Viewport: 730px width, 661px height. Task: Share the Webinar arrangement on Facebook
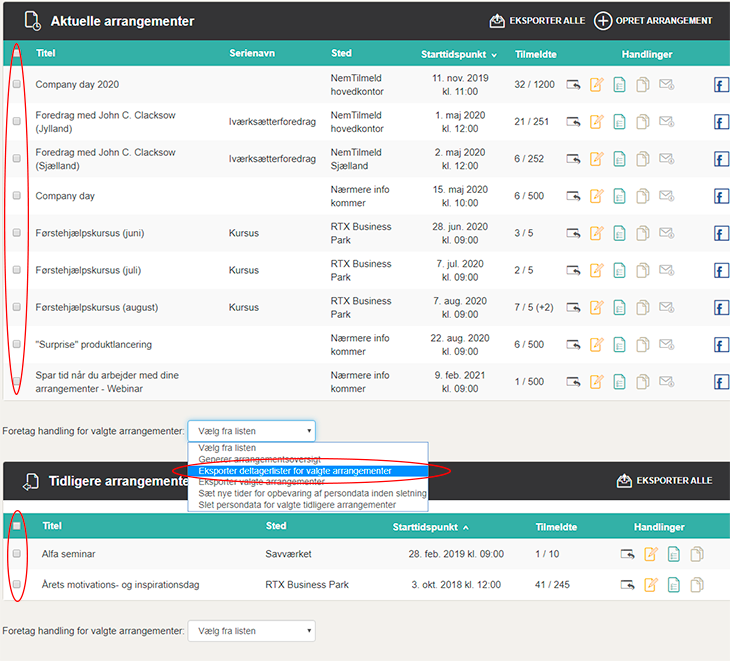click(x=721, y=382)
